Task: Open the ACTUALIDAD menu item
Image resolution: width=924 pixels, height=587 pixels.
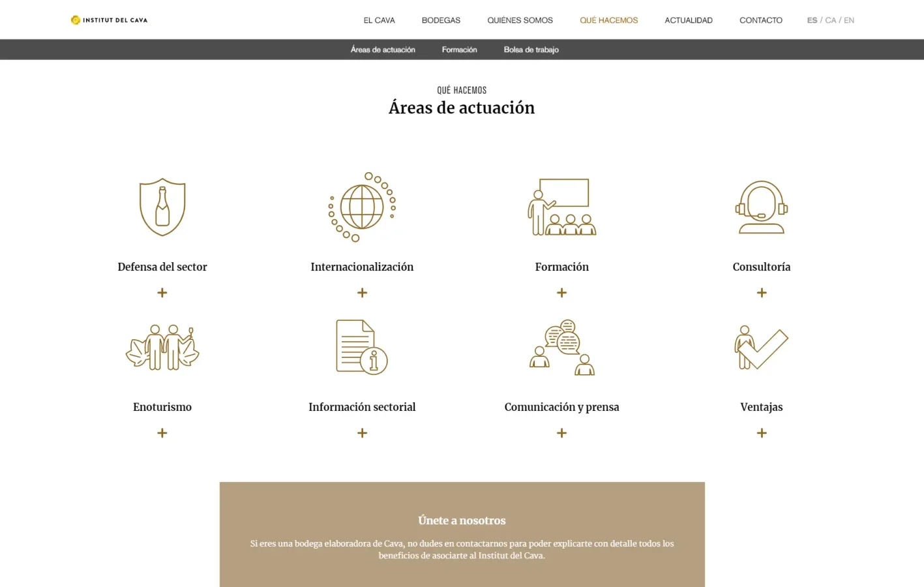Action: [688, 20]
